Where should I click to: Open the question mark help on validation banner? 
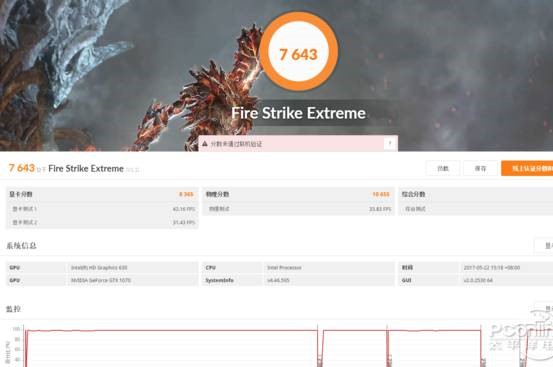point(390,143)
